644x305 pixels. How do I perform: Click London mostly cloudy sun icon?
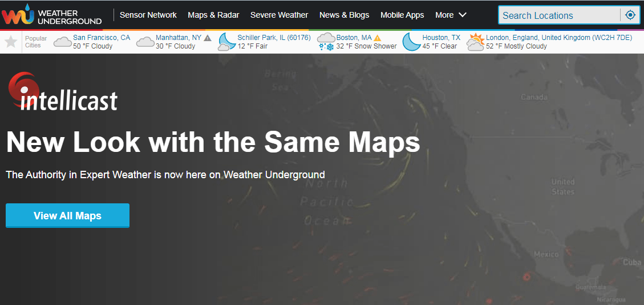475,42
